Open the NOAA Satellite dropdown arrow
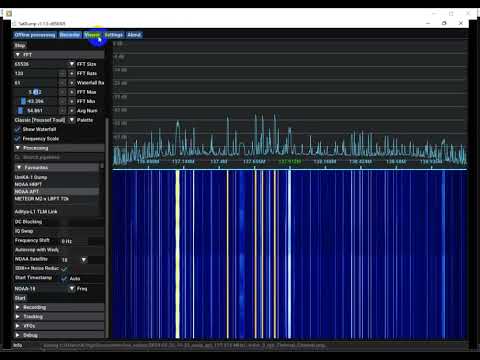This screenshot has width=480, height=360. 84,260
